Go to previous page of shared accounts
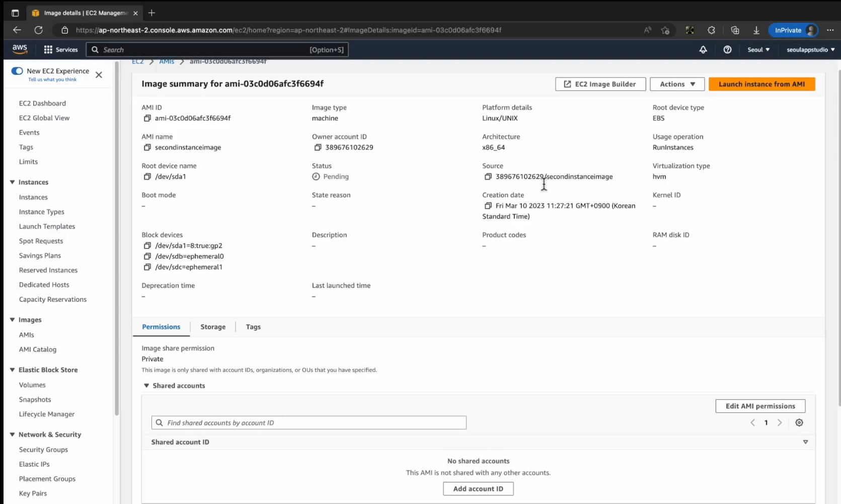This screenshot has width=841, height=504. (x=753, y=423)
